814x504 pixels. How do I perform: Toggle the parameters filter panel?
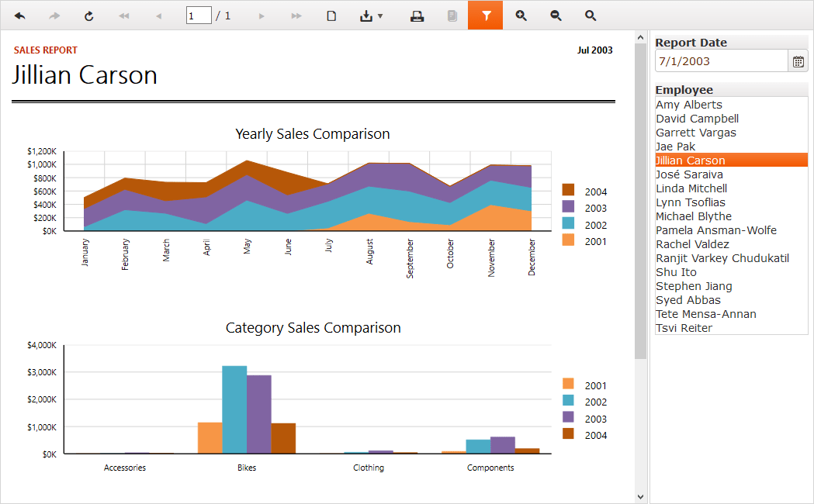pyautogui.click(x=486, y=15)
